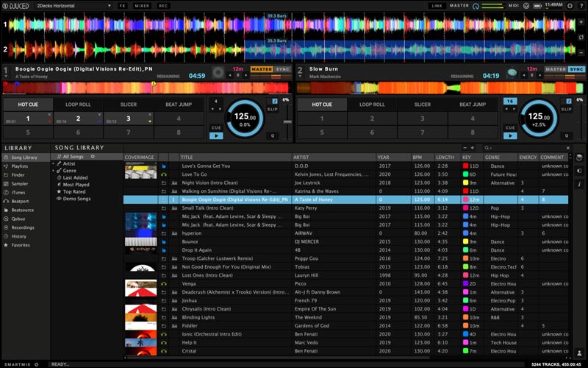Toggle SYNC on deck 1
This screenshot has width=588, height=368.
[282, 69]
